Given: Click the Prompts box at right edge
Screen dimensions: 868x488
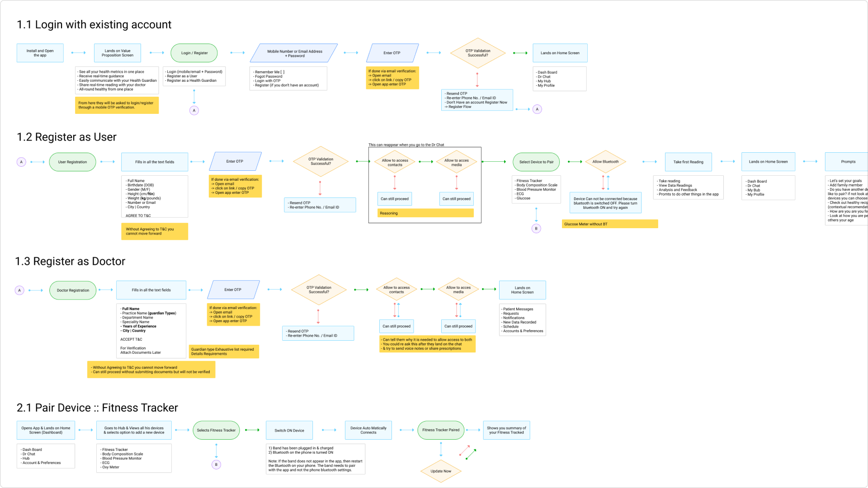Looking at the screenshot, I should click(x=848, y=162).
